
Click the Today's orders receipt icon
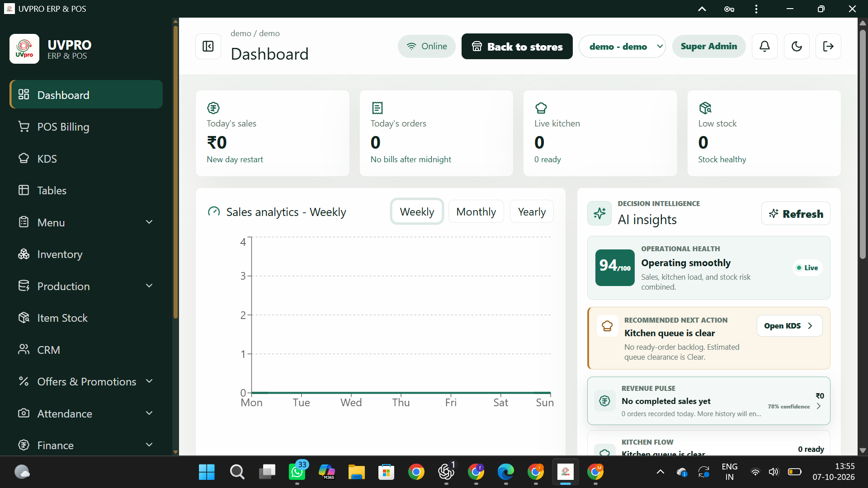click(377, 108)
